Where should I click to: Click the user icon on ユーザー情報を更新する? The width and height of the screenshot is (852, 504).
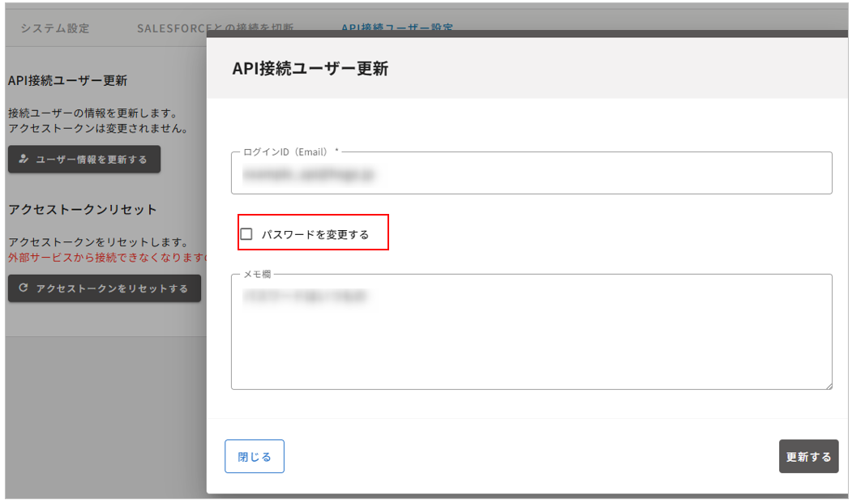pyautogui.click(x=24, y=160)
